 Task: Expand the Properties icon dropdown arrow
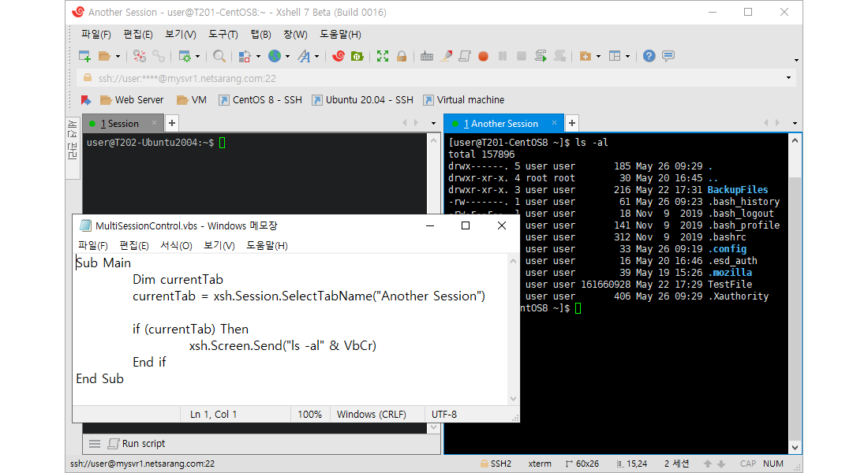pyautogui.click(x=197, y=57)
